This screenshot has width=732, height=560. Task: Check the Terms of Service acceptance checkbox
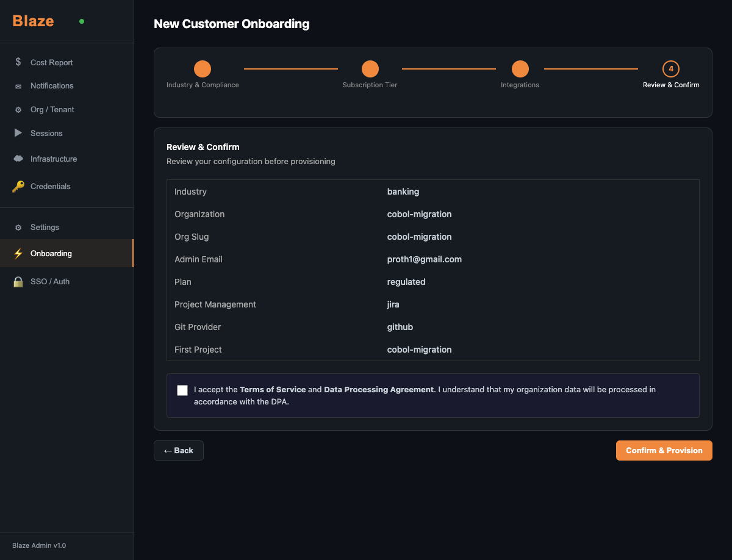tap(182, 390)
